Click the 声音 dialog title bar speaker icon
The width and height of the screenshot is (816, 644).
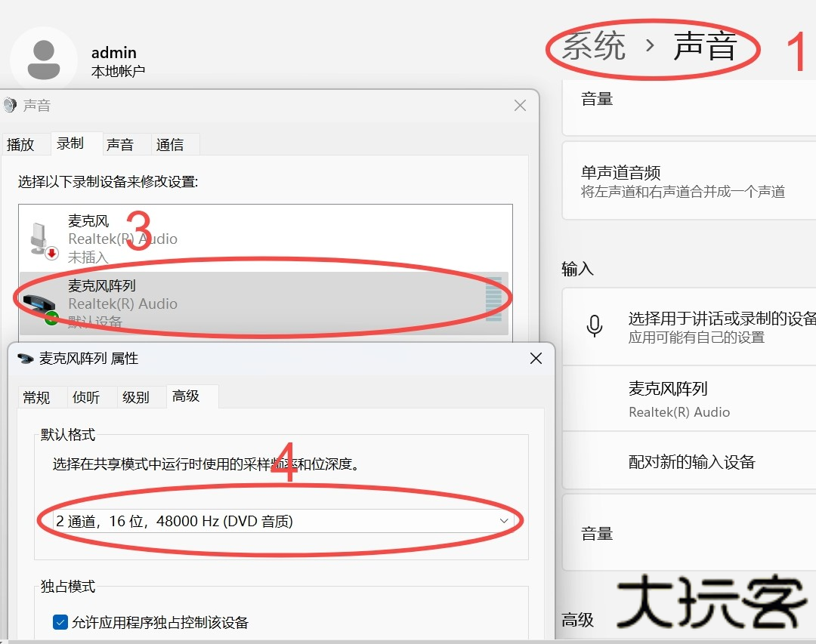(10, 106)
